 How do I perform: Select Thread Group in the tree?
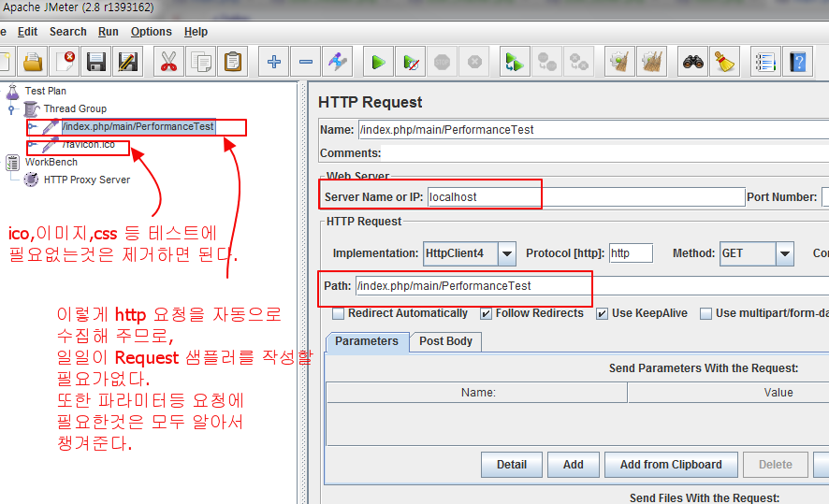tap(75, 108)
